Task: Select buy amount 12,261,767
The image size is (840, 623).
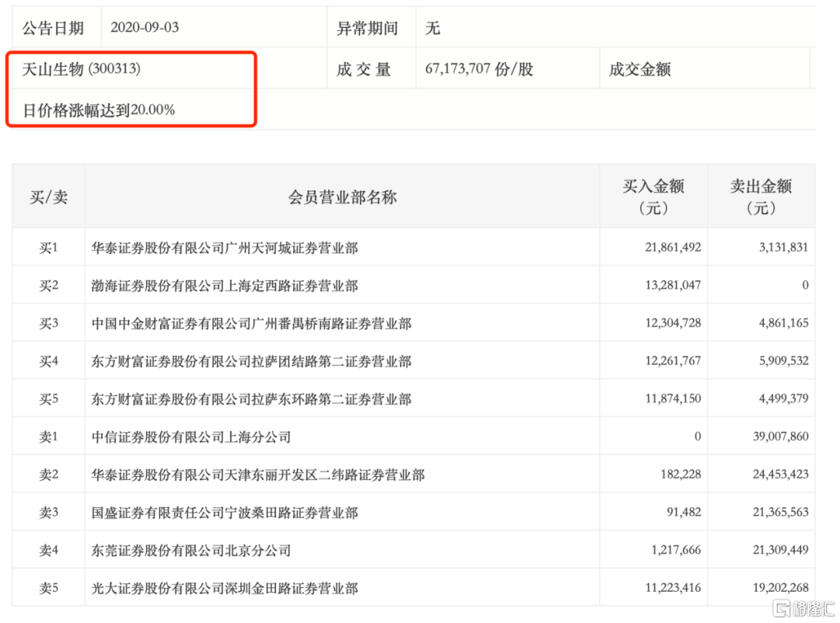Action: click(673, 361)
